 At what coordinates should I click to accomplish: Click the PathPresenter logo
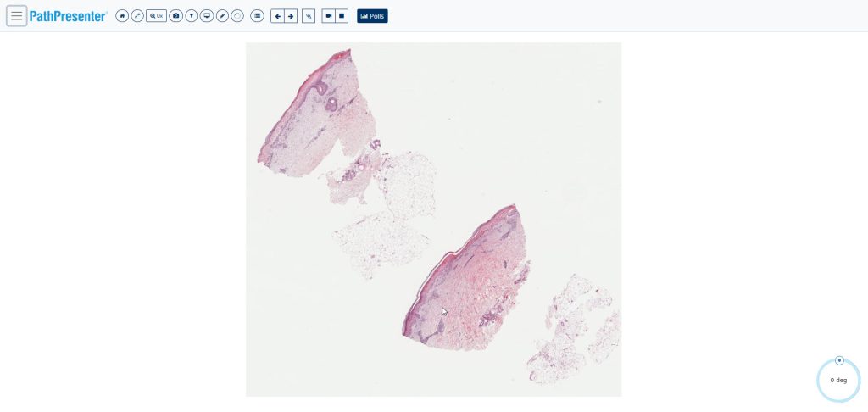point(69,16)
